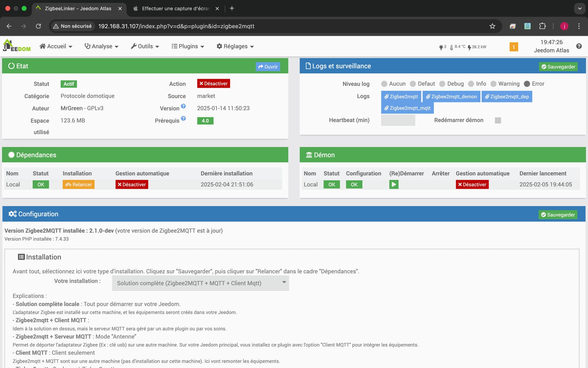The width and height of the screenshot is (588, 368).
Task: Open the Accueil menu dropdown
Action: click(56, 46)
